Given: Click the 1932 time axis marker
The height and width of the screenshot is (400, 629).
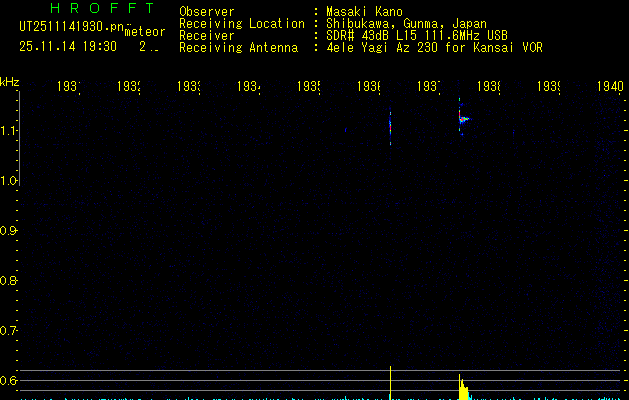Looking at the screenshot, I should pos(129,87).
